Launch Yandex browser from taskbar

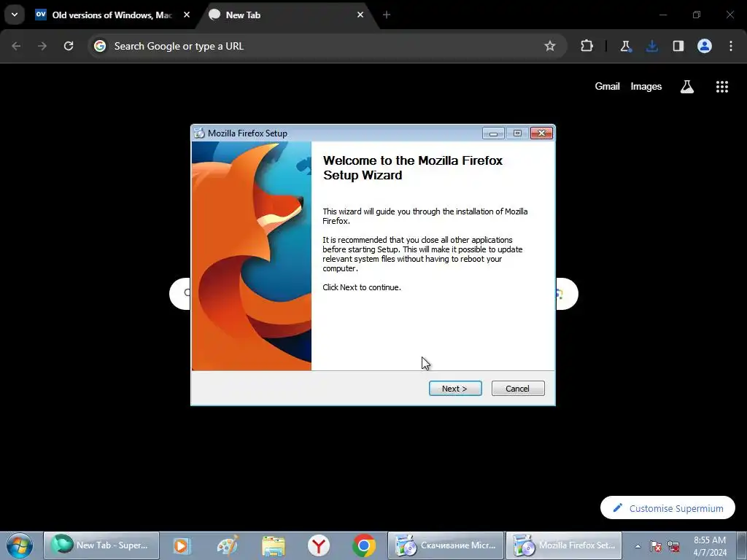point(319,545)
